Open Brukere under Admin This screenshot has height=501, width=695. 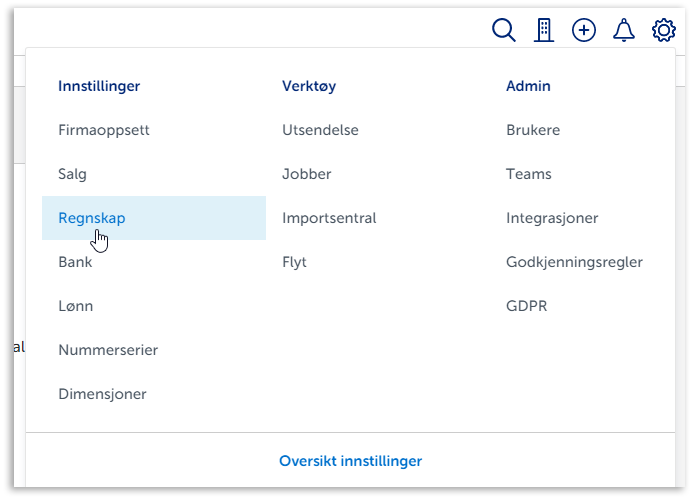pos(533,130)
